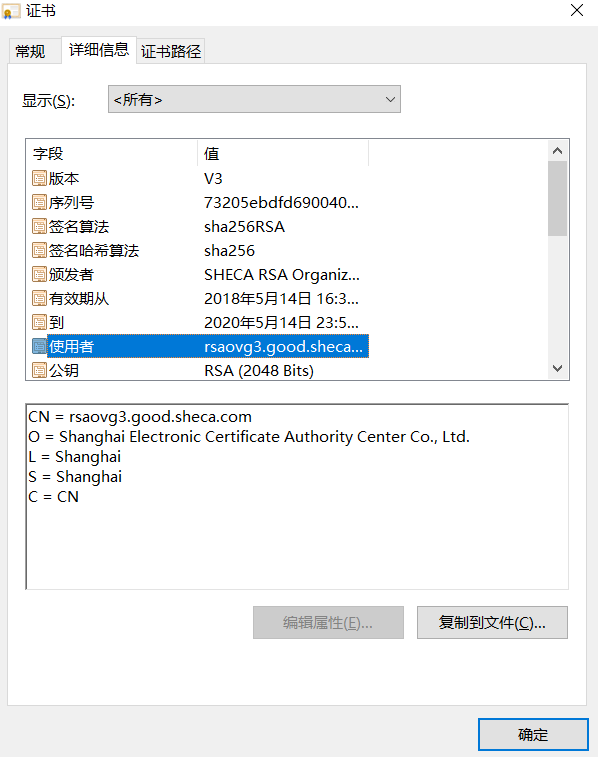
Task: Open the 显示 filter dropdown
Action: click(x=254, y=99)
